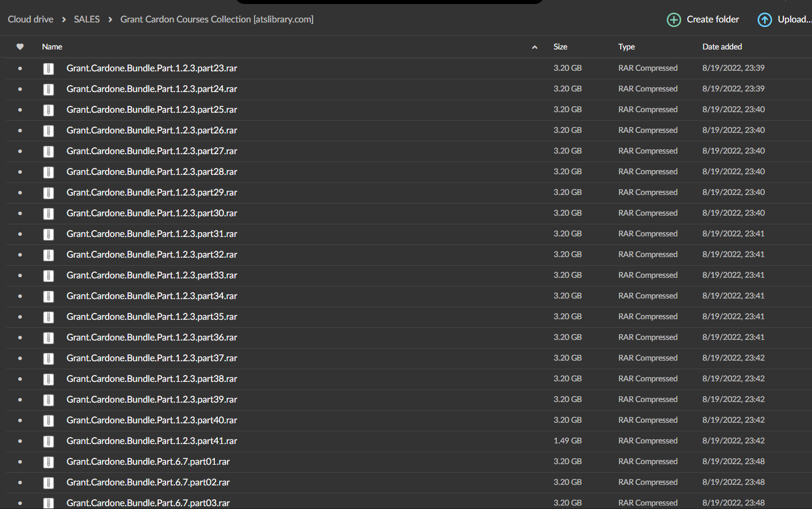Click the Size column header to sort
Image resolution: width=812 pixels, height=509 pixels.
pos(560,47)
